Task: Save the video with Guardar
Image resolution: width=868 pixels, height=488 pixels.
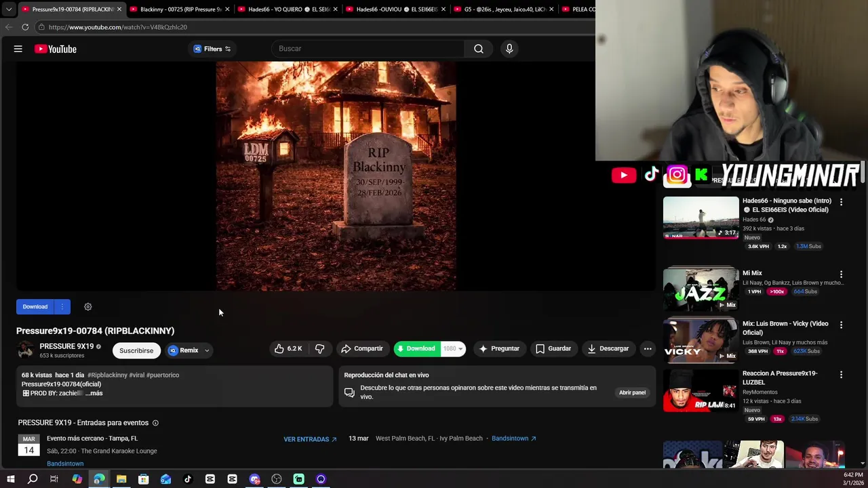Action: tap(553, 348)
